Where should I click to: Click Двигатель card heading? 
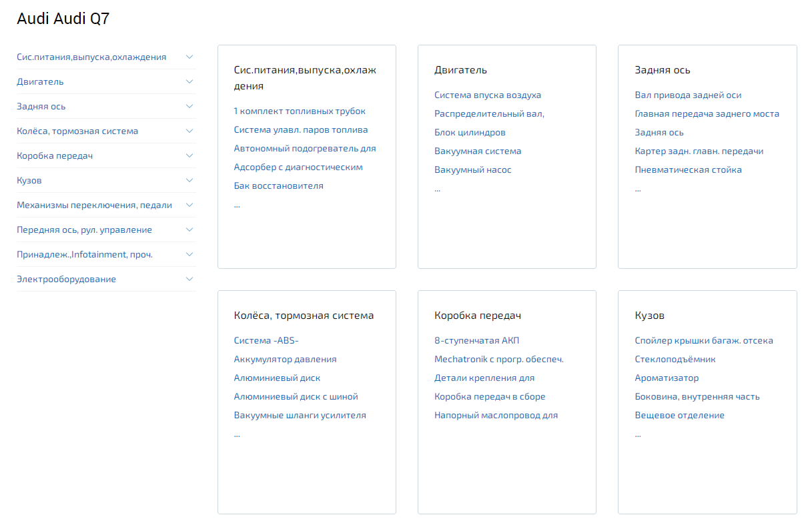pyautogui.click(x=461, y=70)
